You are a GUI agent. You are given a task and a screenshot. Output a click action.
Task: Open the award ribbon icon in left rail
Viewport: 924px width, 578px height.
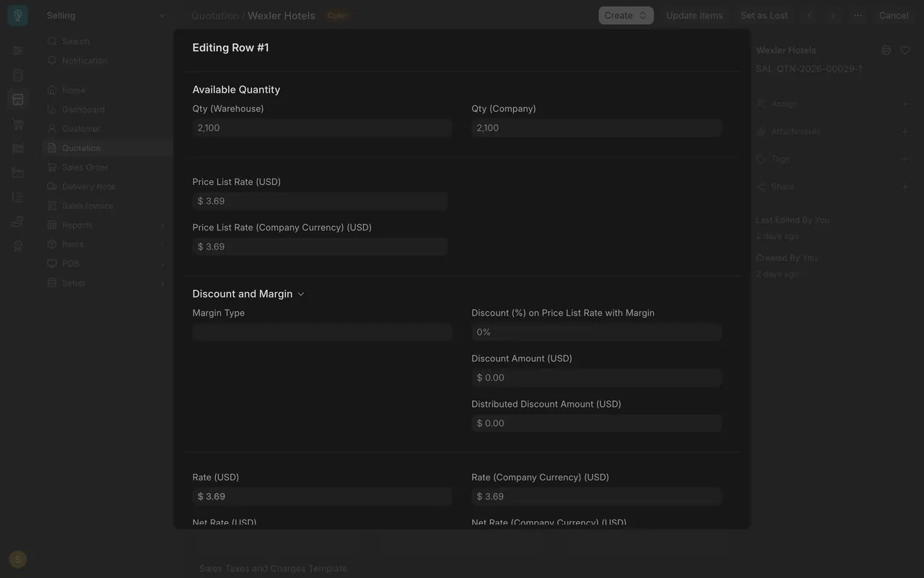click(18, 246)
